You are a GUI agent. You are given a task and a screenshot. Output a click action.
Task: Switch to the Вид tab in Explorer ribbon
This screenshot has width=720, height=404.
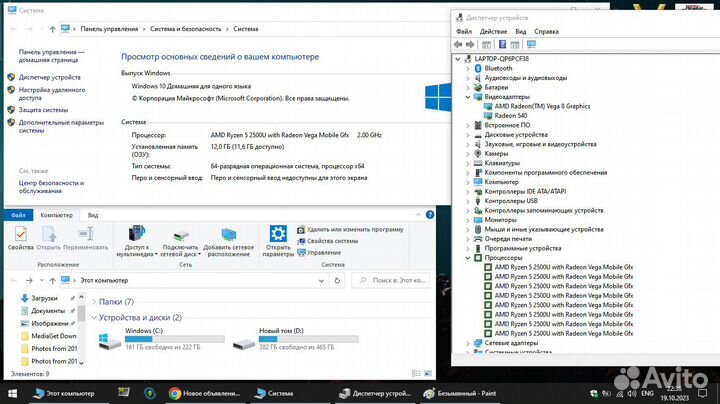pyautogui.click(x=93, y=215)
